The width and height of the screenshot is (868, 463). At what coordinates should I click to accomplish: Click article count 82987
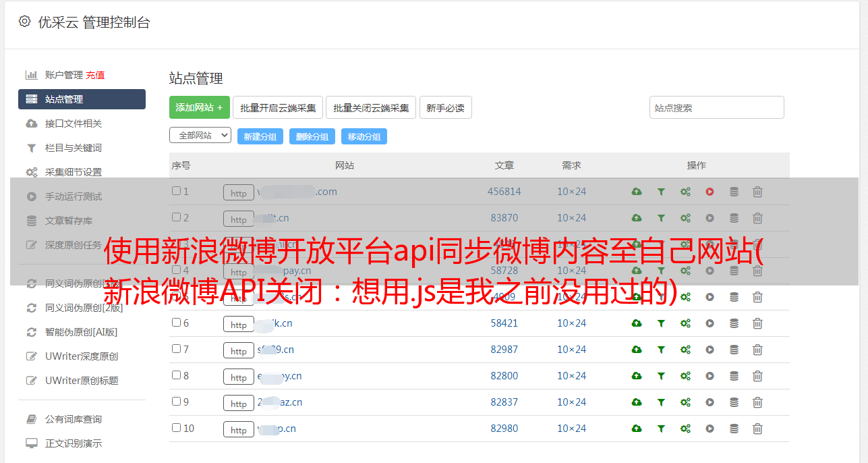point(504,350)
